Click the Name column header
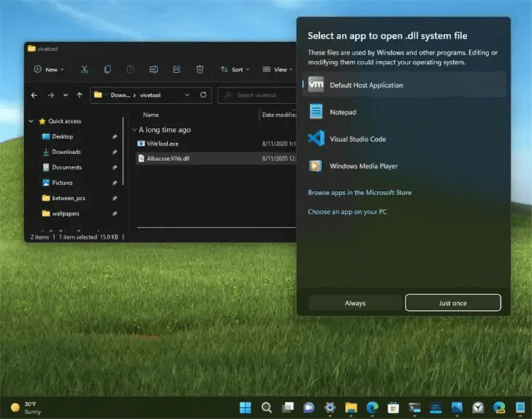 [151, 115]
